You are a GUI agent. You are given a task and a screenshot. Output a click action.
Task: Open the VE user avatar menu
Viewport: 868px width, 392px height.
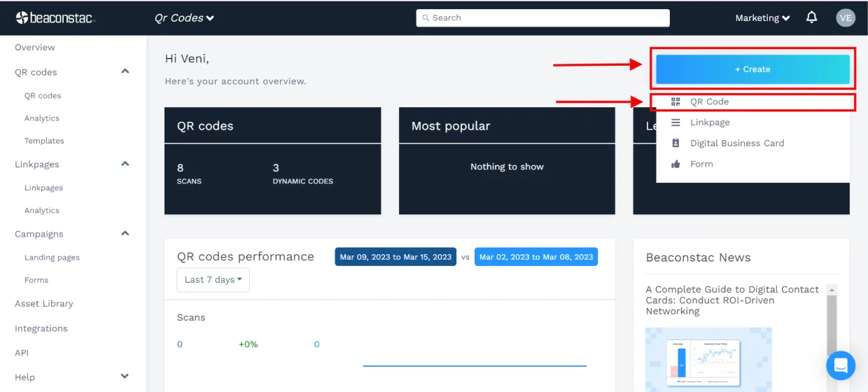coord(846,17)
